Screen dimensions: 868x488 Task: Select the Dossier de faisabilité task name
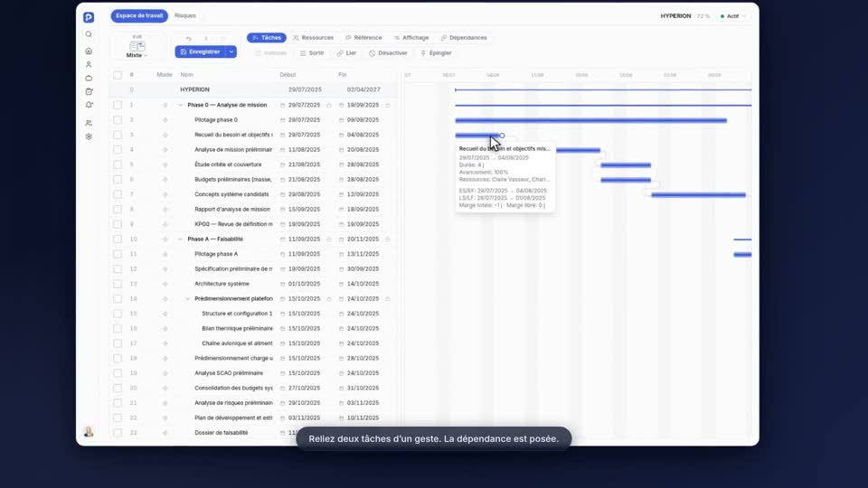coord(222,433)
